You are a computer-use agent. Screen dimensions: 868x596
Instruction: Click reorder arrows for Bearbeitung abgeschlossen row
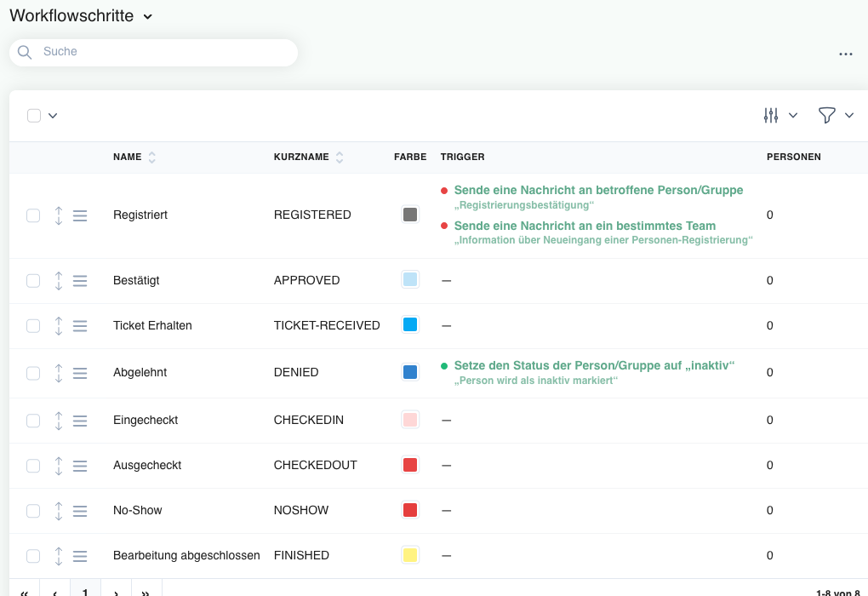coord(59,556)
